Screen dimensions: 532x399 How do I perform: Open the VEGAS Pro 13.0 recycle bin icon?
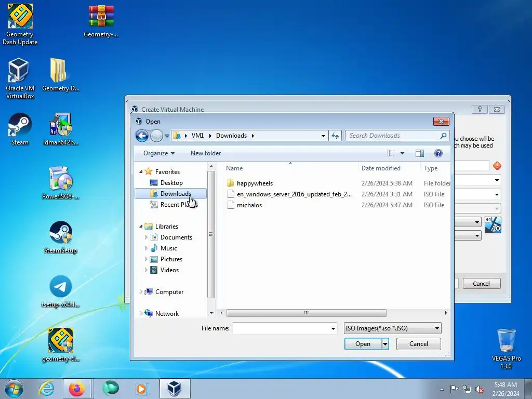(x=506, y=349)
